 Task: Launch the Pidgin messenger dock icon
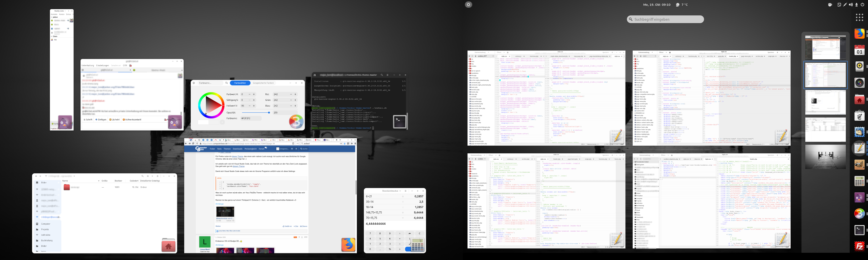(859, 197)
